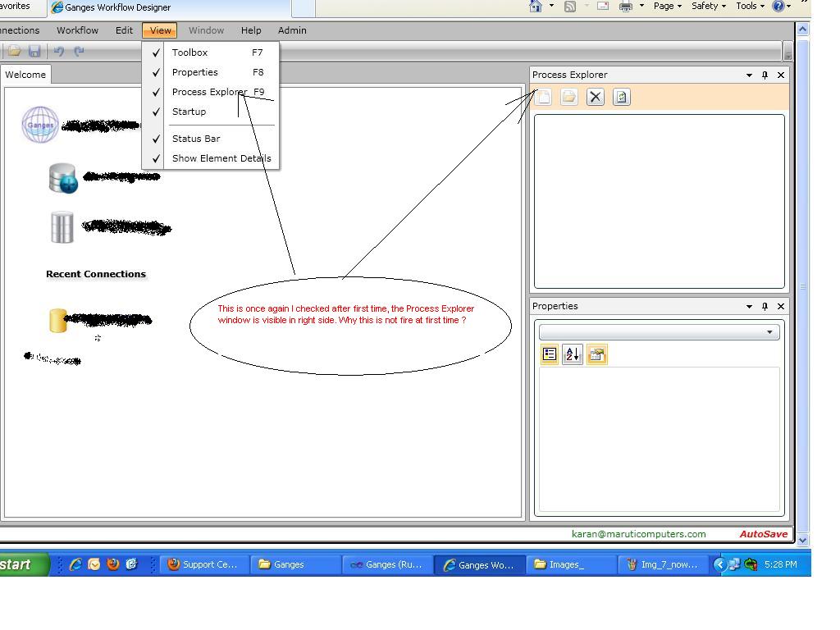Switch to Ganges folder taskbar button

295,564
